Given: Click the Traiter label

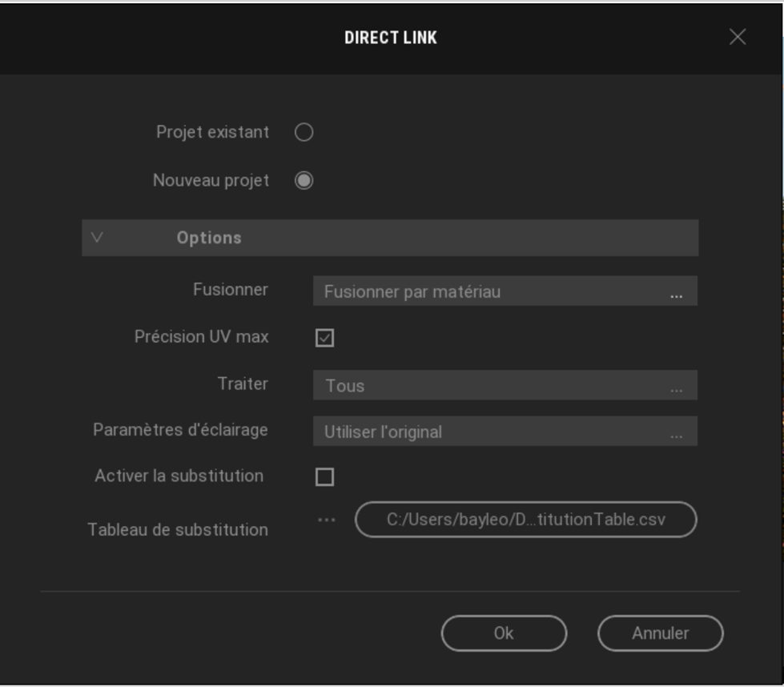Looking at the screenshot, I should 243,384.
